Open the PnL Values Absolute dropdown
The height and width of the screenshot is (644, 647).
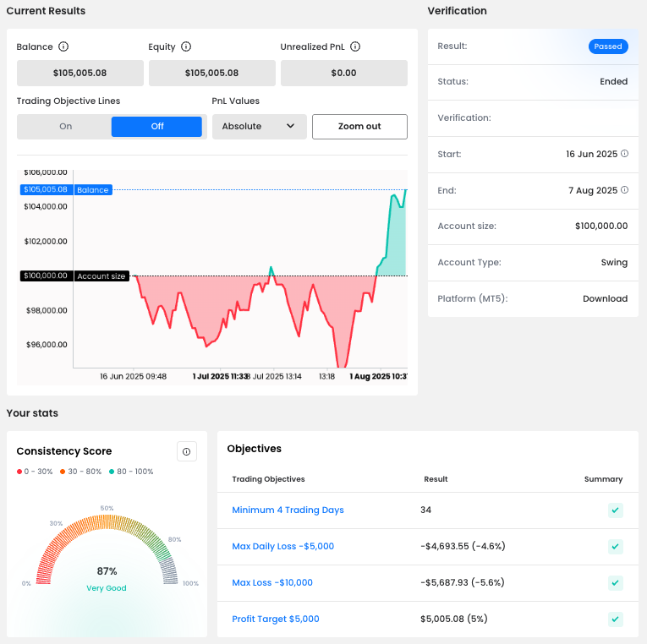click(259, 127)
